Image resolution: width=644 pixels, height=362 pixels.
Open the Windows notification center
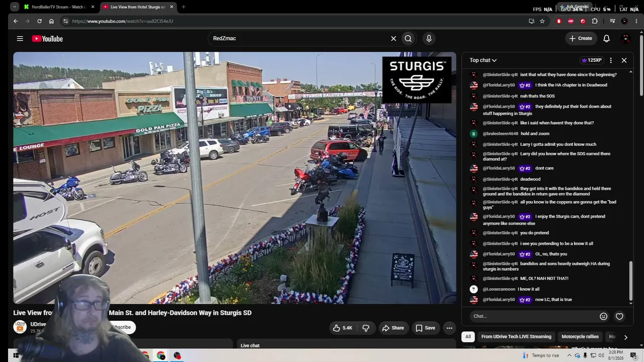[x=633, y=355]
